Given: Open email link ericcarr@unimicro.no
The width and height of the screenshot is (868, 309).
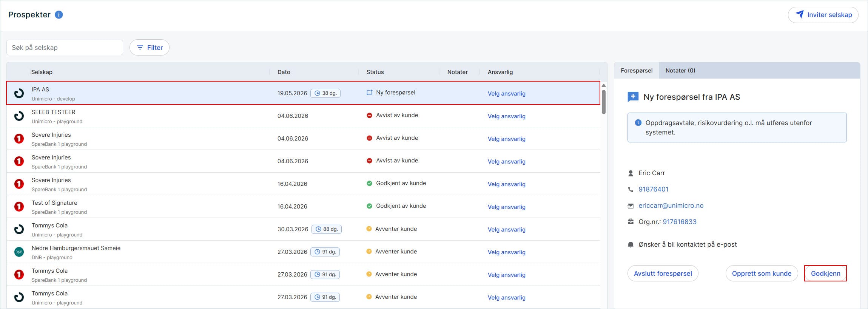Looking at the screenshot, I should 671,205.
